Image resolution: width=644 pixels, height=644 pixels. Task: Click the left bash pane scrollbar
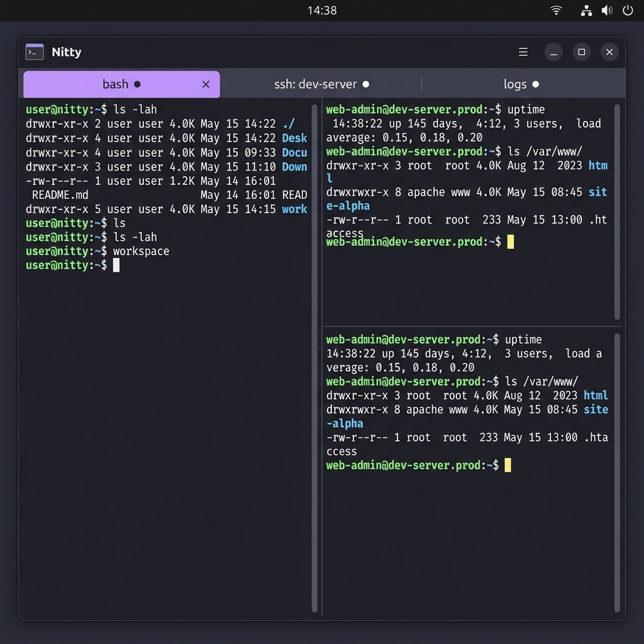tap(314, 358)
